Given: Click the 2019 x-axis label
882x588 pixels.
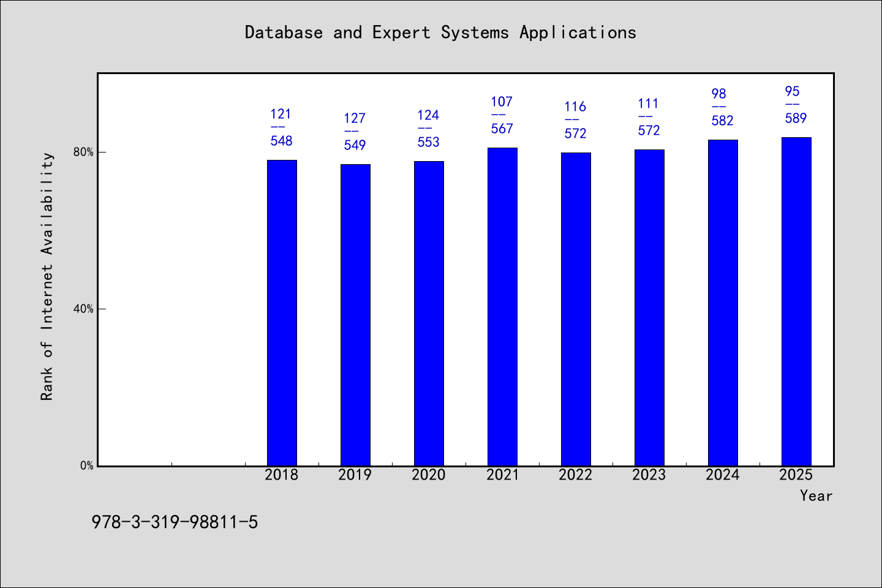Looking at the screenshot, I should (355, 475).
